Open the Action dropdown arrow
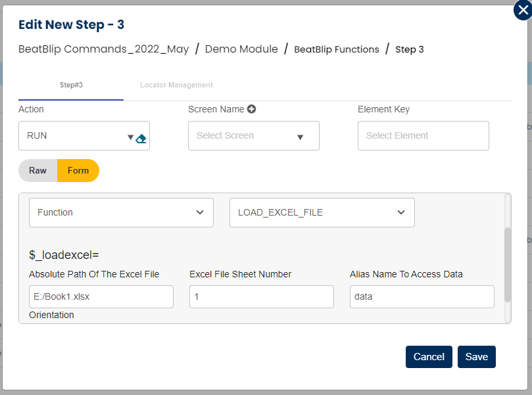 coord(130,137)
